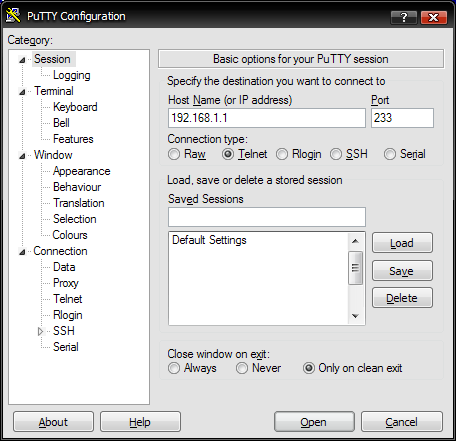Click the Load button
Screen dimensions: 456x441
402,243
